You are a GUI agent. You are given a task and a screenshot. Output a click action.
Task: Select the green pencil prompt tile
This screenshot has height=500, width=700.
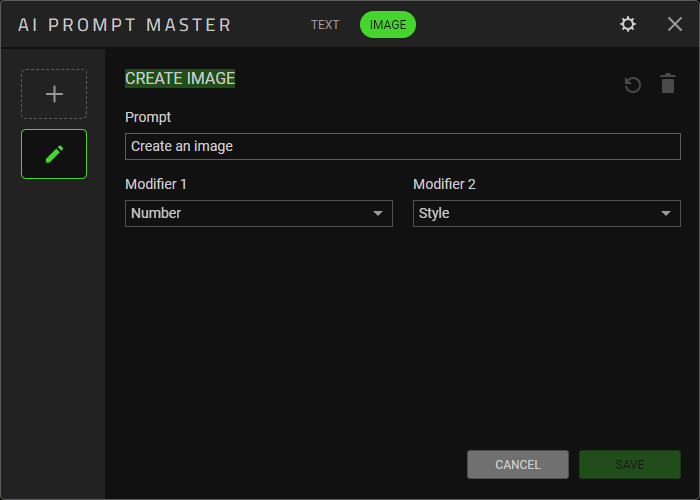(x=54, y=154)
